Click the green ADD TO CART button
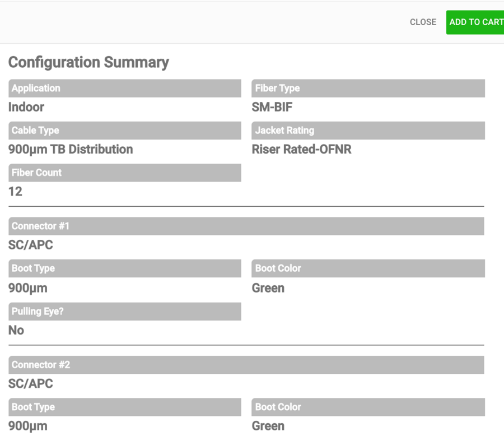Screen dimensions: 504x436 tap(475, 22)
